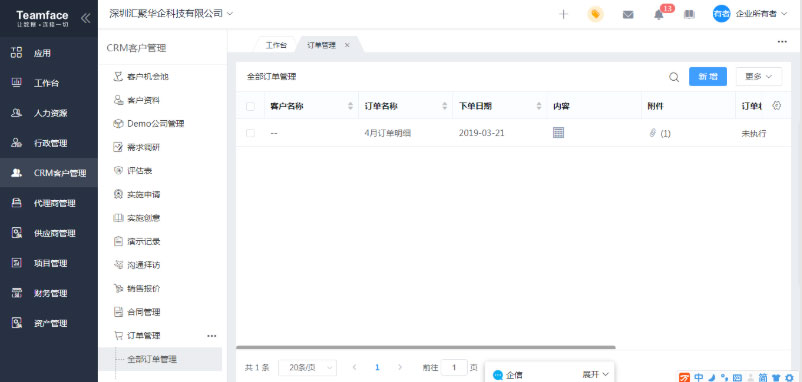Open 资产管理 module
Image resolution: width=802 pixels, height=382 pixels.
49,323
